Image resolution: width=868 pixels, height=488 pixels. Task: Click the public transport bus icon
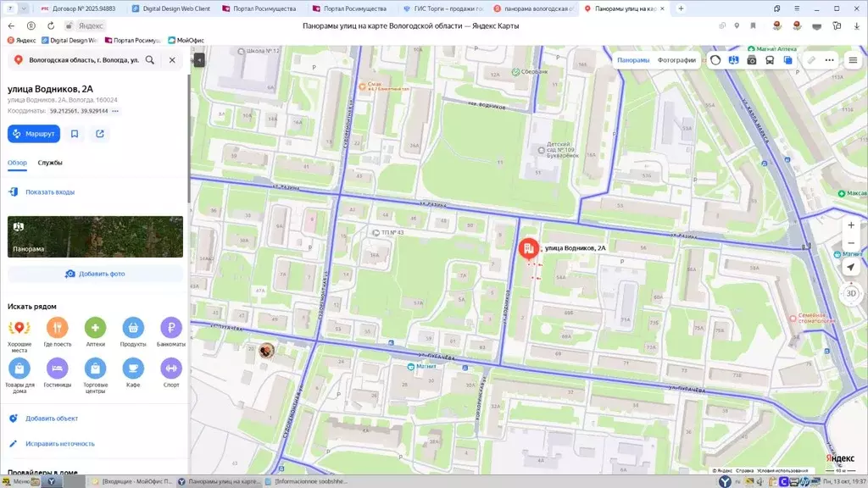click(770, 60)
